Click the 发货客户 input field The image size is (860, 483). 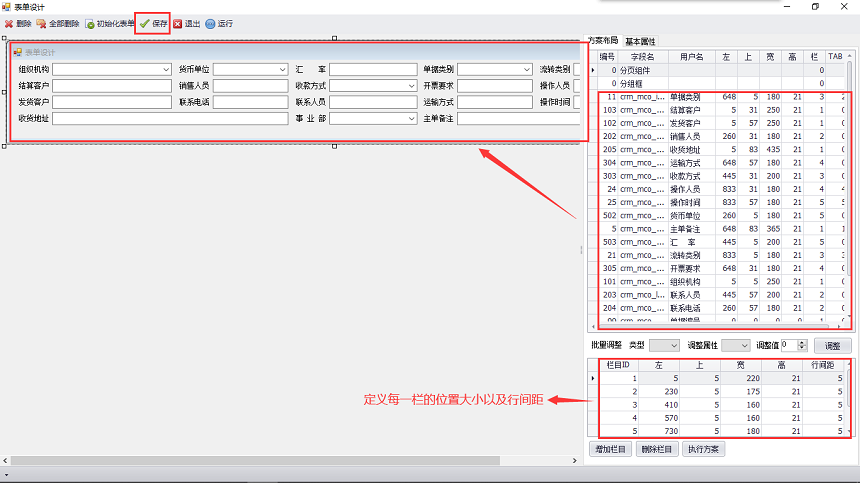coord(112,103)
